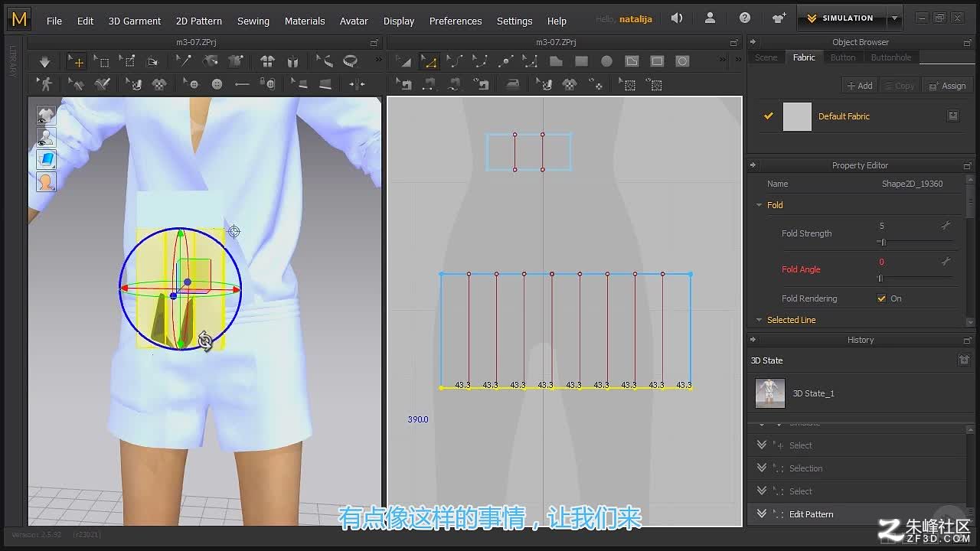Click the Fold Angle iron tool
The height and width of the screenshot is (551, 980).
coord(512,84)
